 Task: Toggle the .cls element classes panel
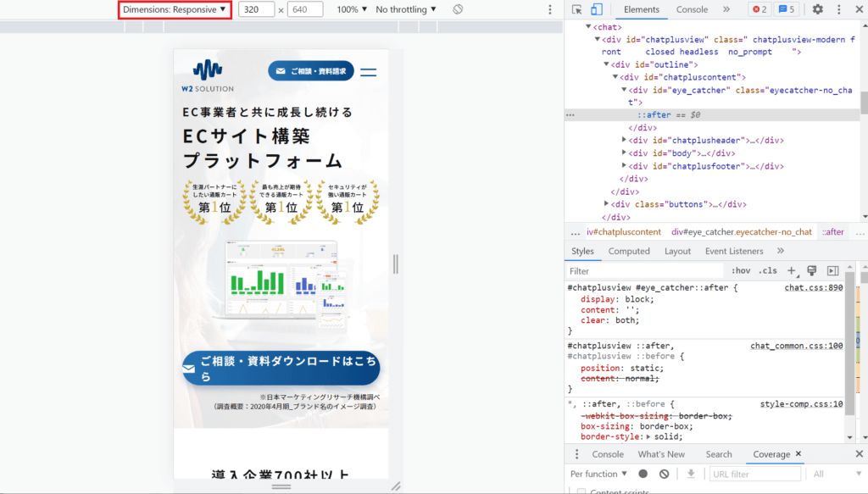[768, 271]
